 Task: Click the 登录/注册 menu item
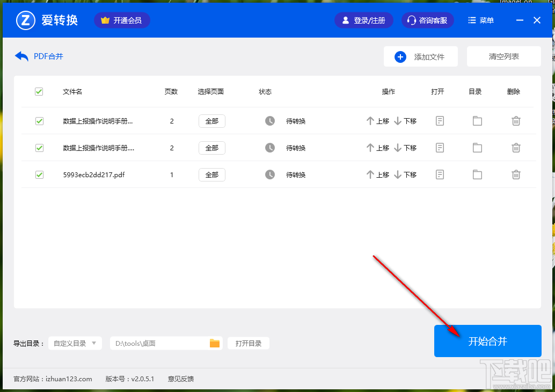pos(364,20)
